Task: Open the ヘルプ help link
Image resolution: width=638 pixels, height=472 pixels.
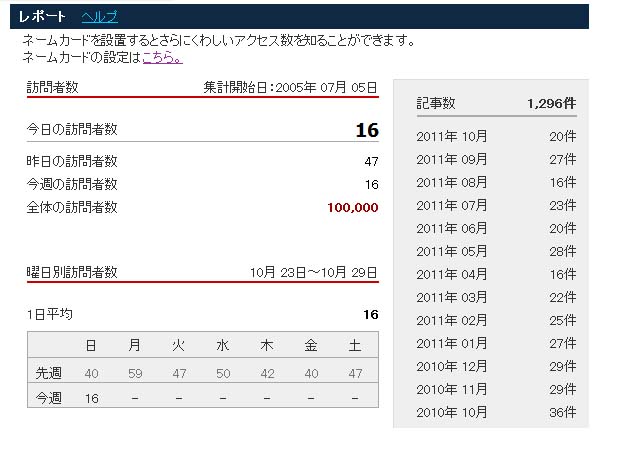Action: pyautogui.click(x=100, y=16)
